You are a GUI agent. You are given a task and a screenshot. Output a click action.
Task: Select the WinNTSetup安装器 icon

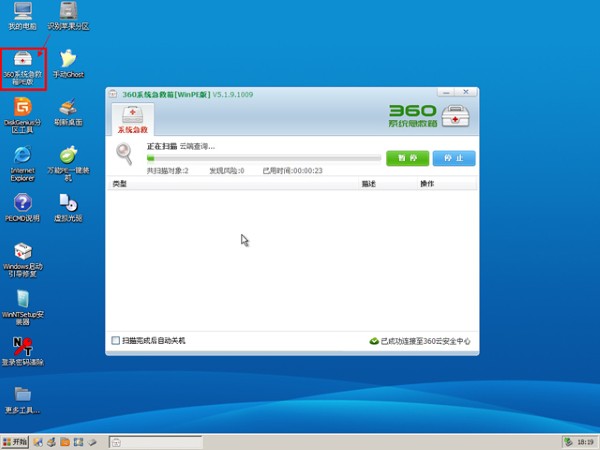(x=23, y=307)
